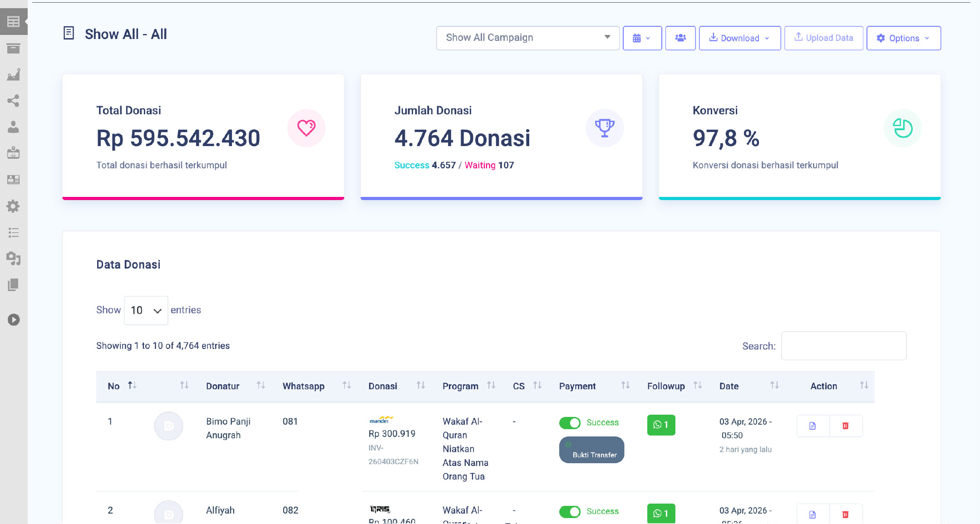Image resolution: width=980 pixels, height=524 pixels.
Task: Click the sidebar chart analytics icon
Action: click(14, 74)
